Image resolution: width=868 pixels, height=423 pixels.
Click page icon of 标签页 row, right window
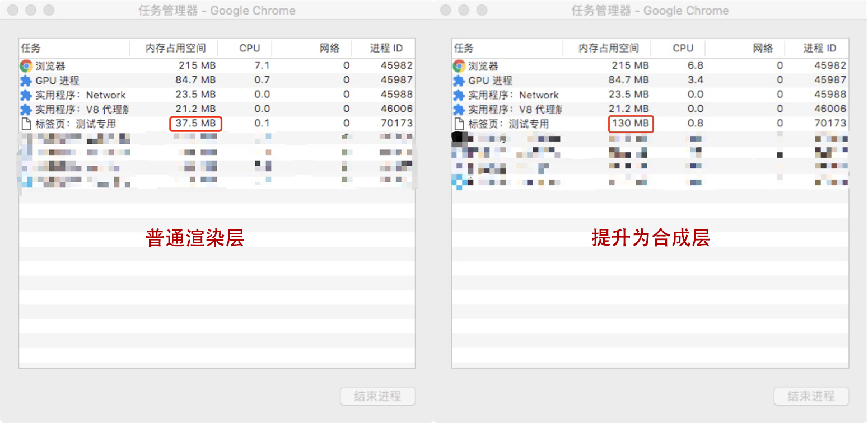click(x=459, y=124)
